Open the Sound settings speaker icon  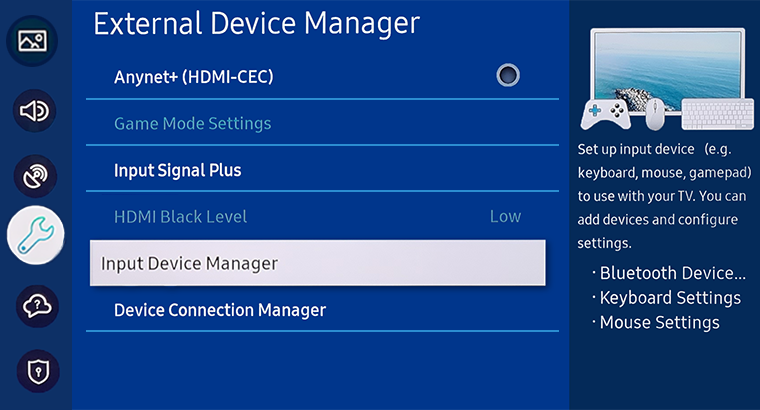34,111
